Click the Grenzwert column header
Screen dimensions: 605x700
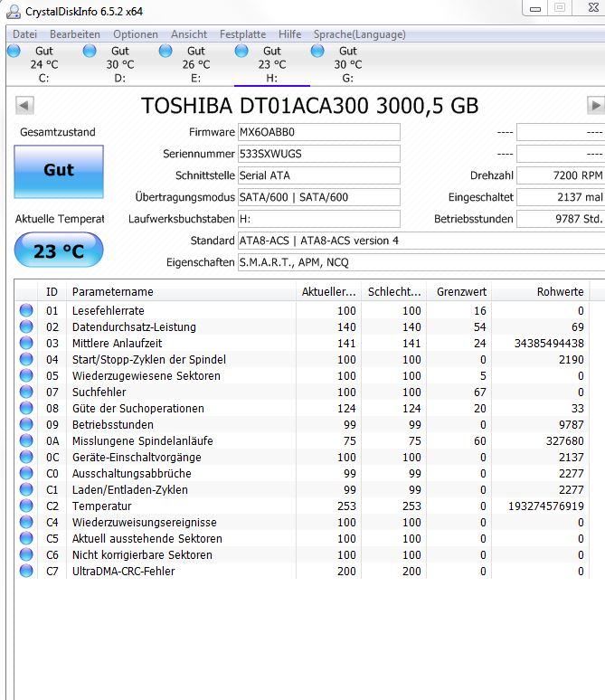459,292
